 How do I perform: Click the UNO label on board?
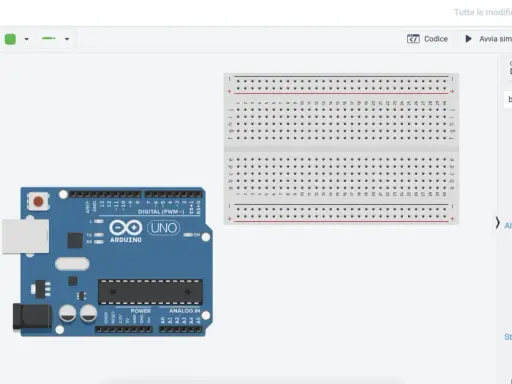163,228
